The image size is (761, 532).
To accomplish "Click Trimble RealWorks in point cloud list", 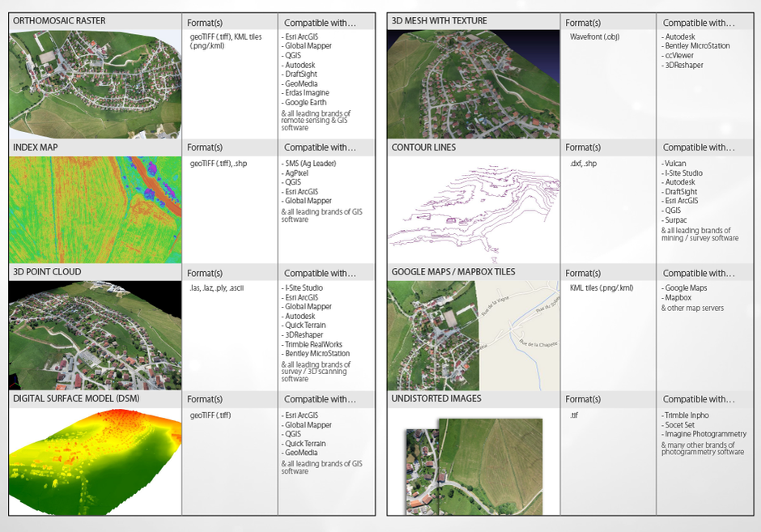I will (x=313, y=344).
